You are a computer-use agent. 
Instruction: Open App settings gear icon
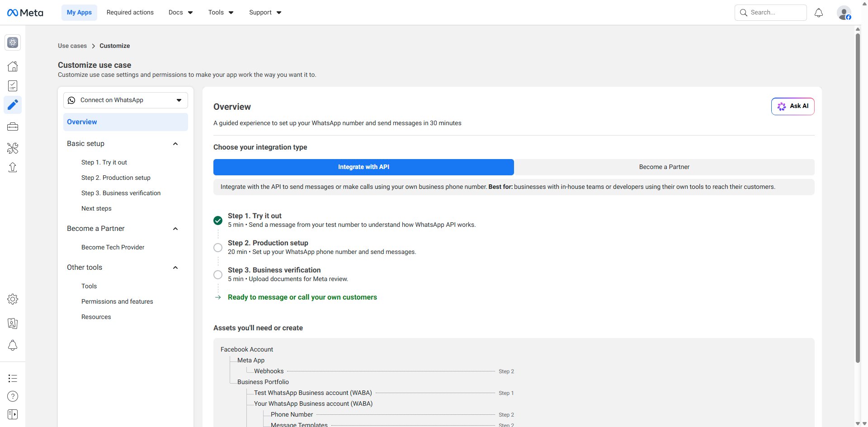[x=13, y=299]
